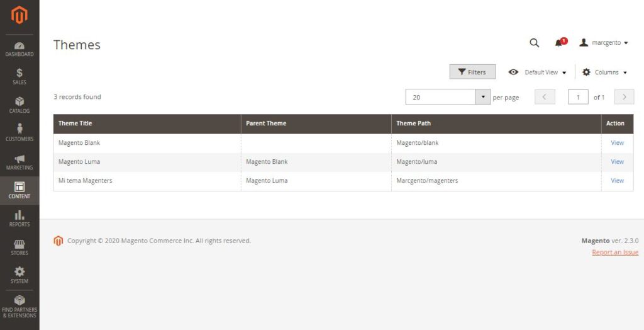This screenshot has height=330, width=644.
Task: Expand the Columns dropdown
Action: point(604,72)
